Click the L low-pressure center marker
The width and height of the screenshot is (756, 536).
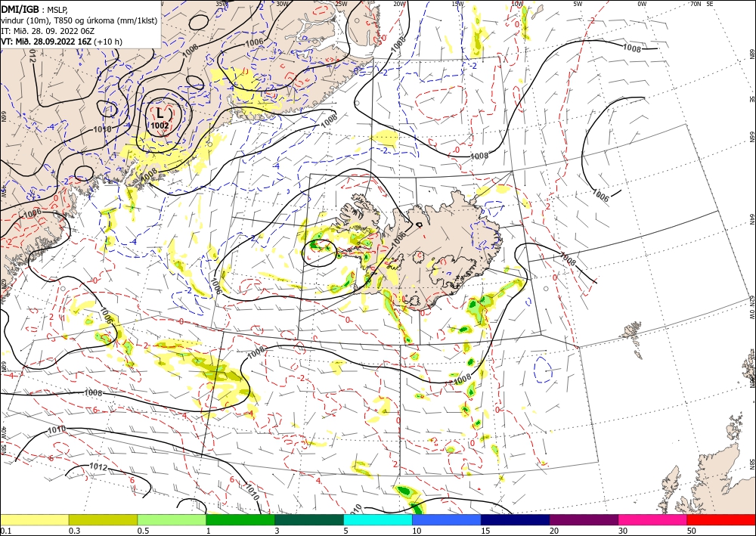coord(160,113)
